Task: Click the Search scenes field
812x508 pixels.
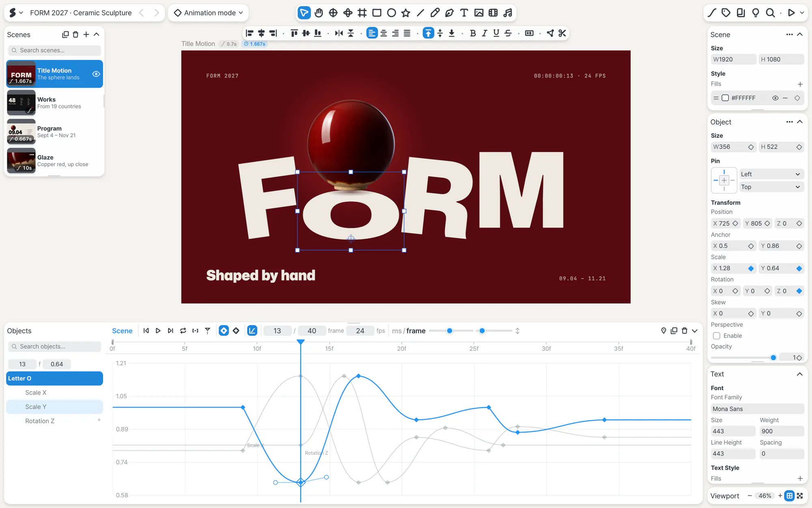Action: coord(54,50)
